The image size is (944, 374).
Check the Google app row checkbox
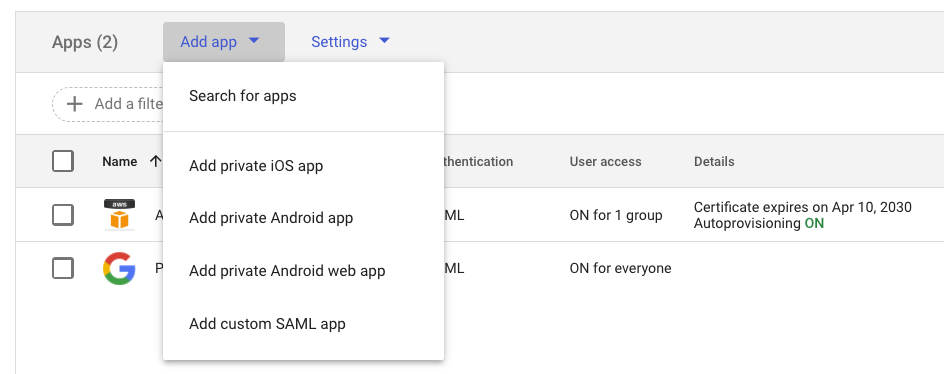[63, 268]
